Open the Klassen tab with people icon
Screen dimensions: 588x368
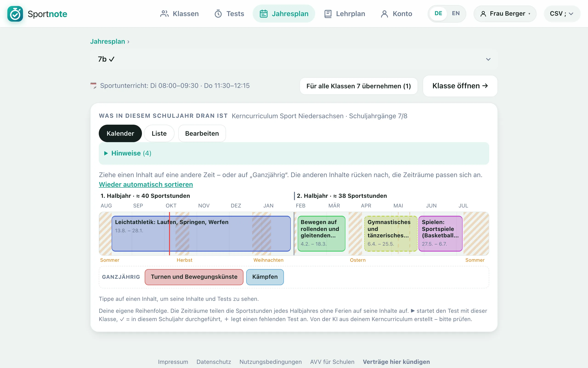(179, 14)
